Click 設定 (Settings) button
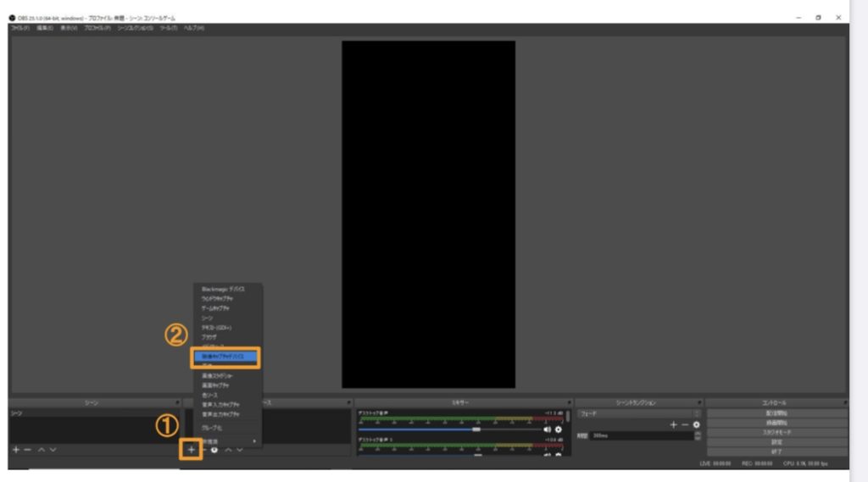The height and width of the screenshot is (482, 868). [x=776, y=441]
